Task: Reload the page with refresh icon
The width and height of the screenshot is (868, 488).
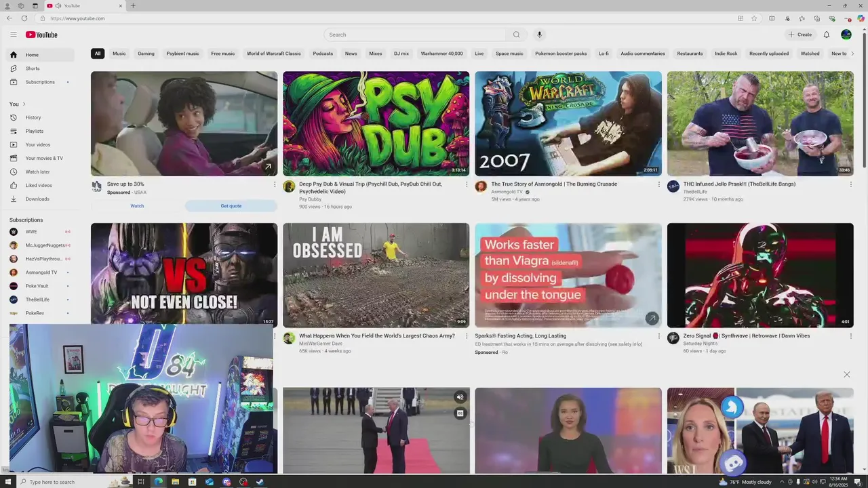Action: [24, 18]
